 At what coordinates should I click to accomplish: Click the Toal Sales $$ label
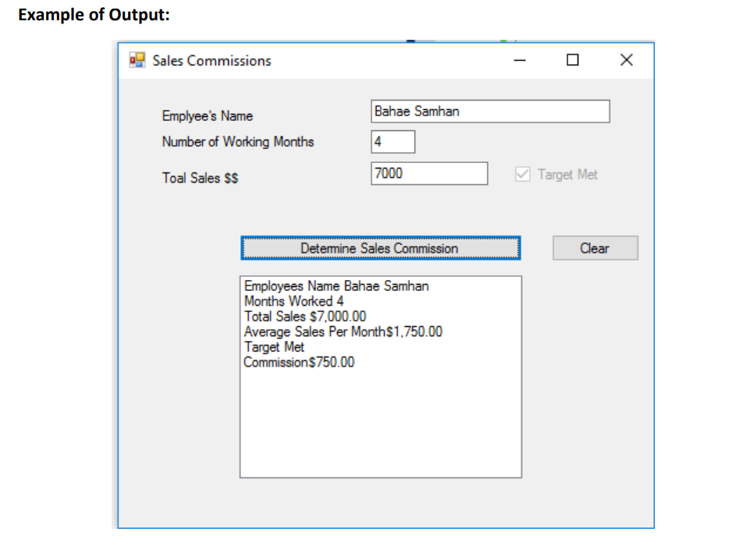(x=199, y=178)
